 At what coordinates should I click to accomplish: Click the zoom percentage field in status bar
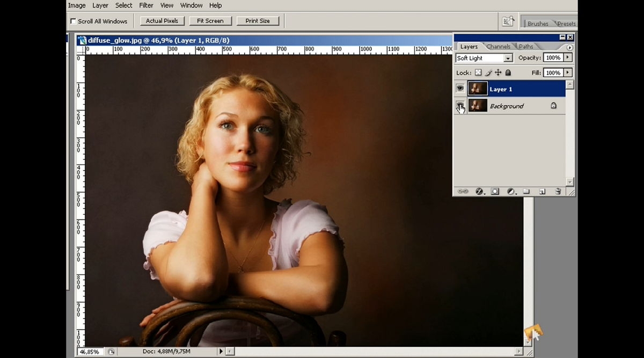click(91, 352)
